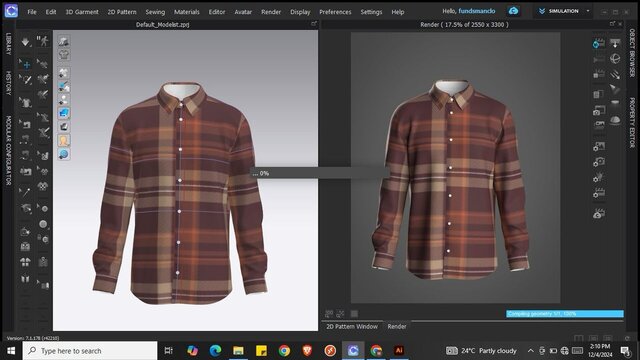Switch to the Render tab at bottom
640x360 pixels.
[397, 327]
